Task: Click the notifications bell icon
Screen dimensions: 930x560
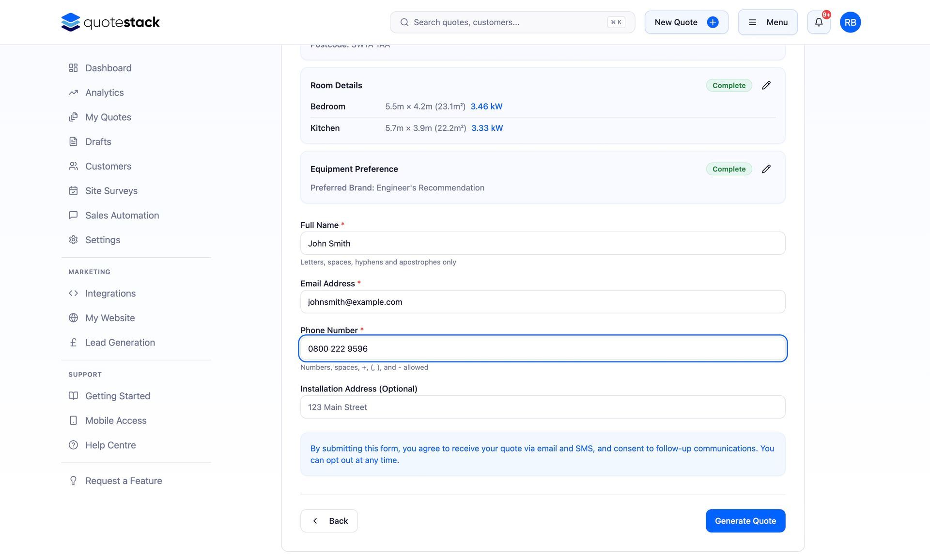Action: coord(819,22)
